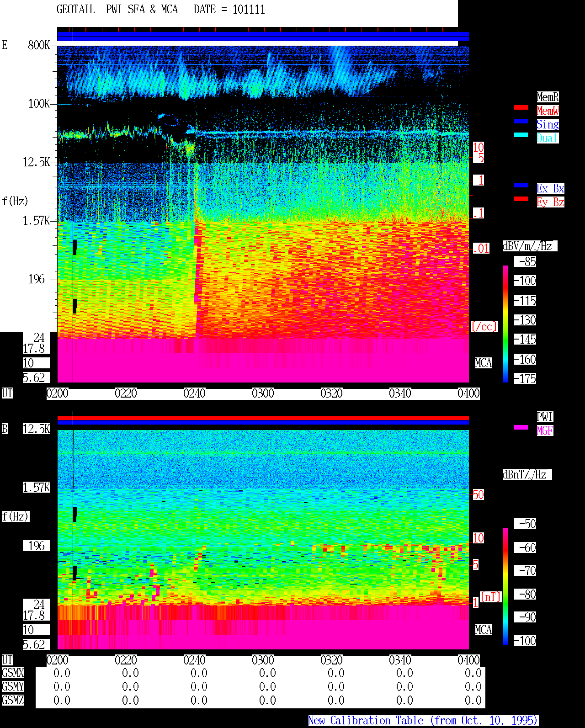The image size is (585, 728).
Task: Click the vertical dBnT color scale bar
Action: pyautogui.click(x=505, y=586)
